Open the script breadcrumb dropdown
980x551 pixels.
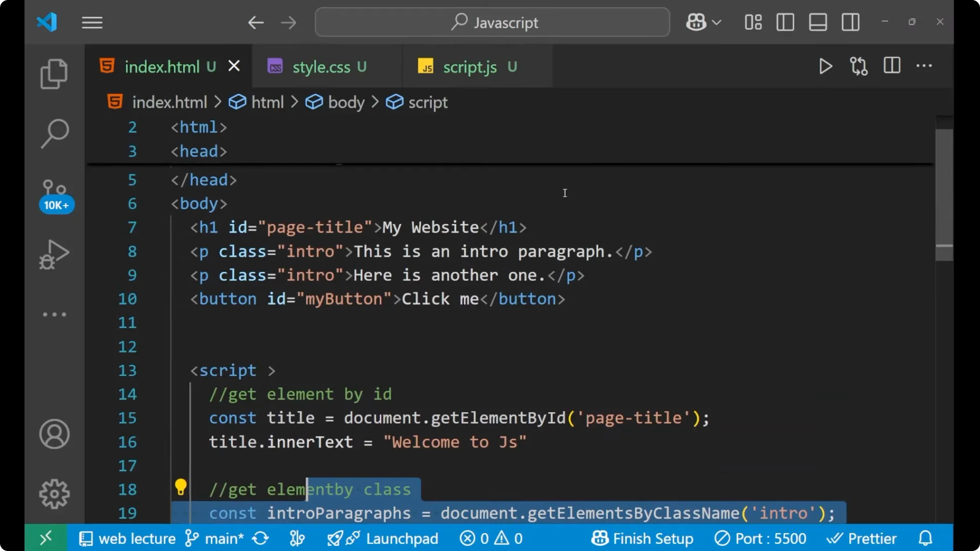(427, 102)
